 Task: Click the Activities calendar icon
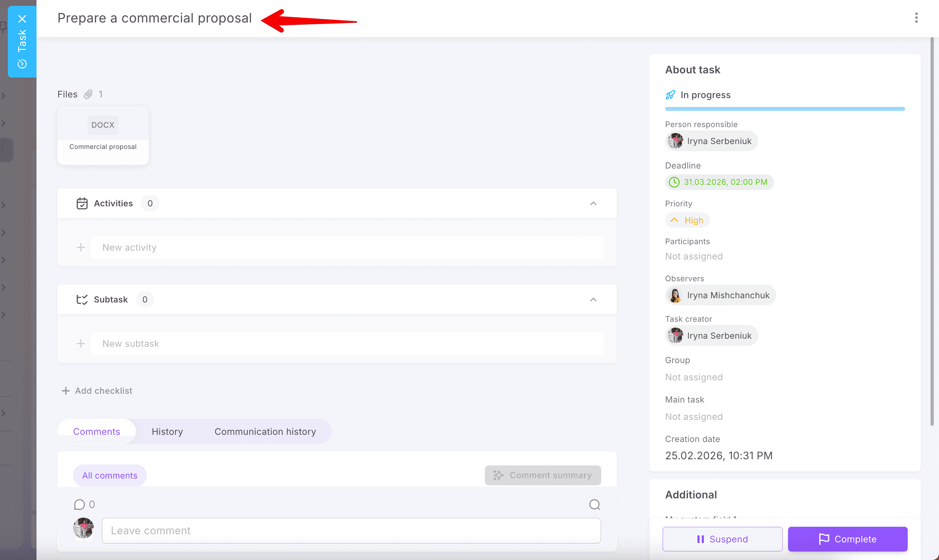[x=82, y=203]
